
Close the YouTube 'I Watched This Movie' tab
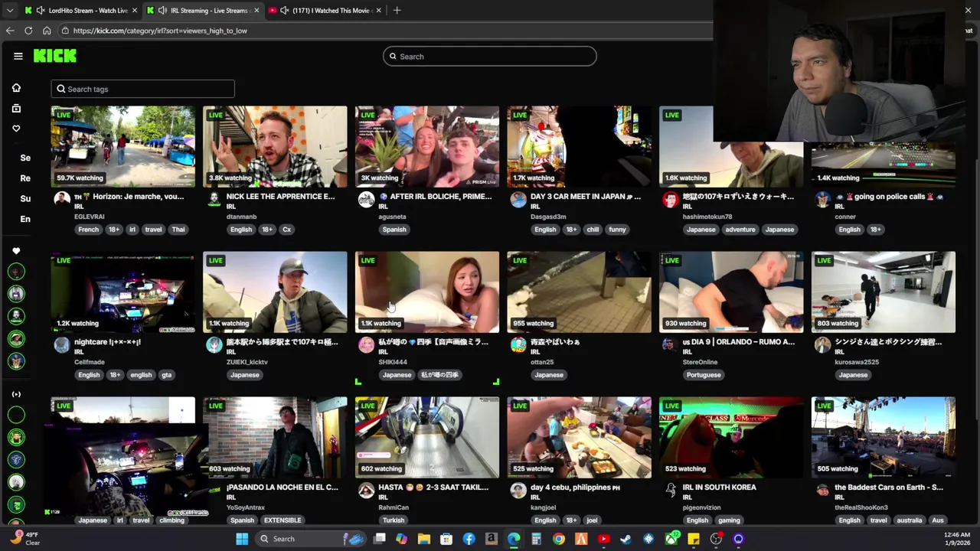click(378, 11)
